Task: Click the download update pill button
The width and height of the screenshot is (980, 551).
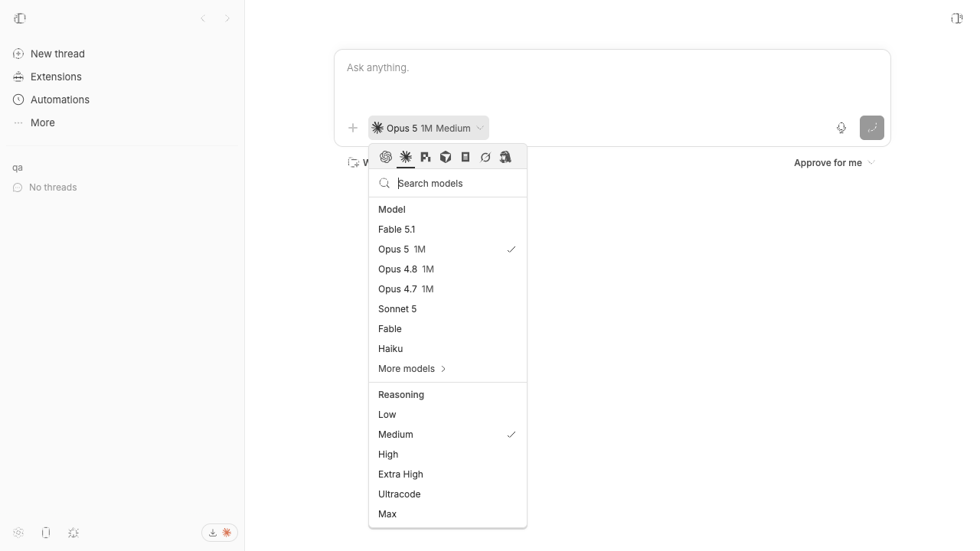Action: click(220, 533)
